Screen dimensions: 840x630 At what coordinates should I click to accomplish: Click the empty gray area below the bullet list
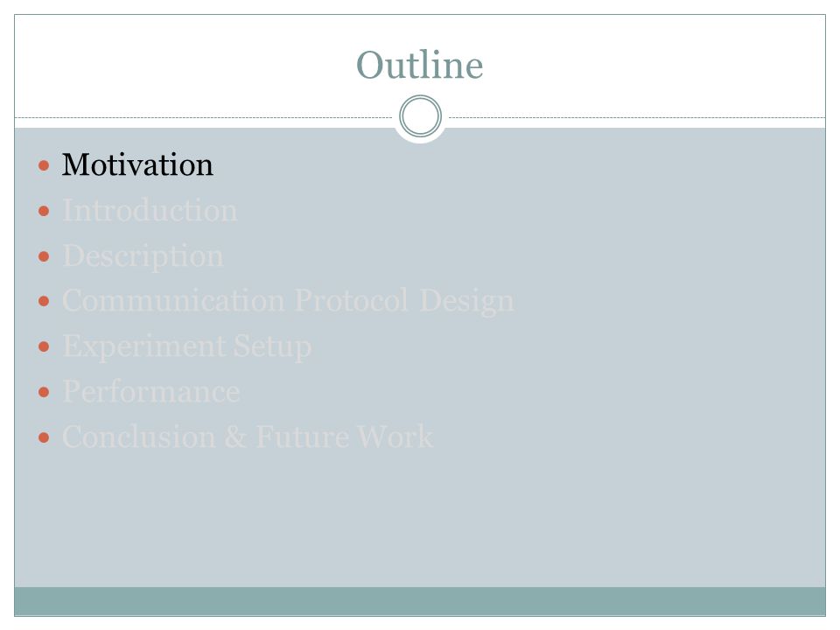click(420, 520)
